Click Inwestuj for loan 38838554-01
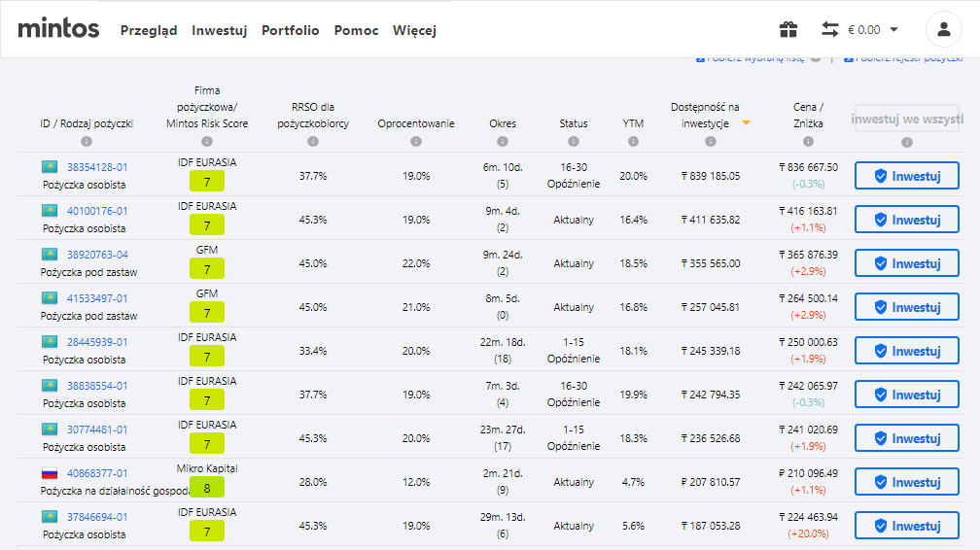980x550 pixels. [x=907, y=395]
